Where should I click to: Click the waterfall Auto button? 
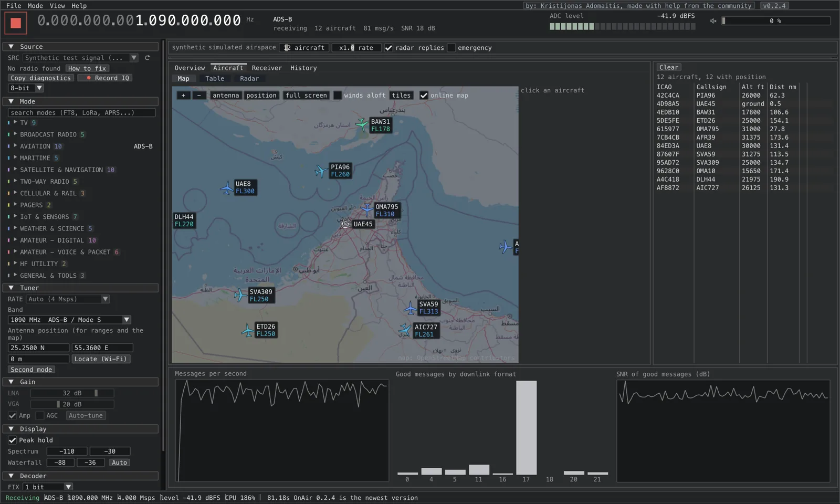(119, 463)
